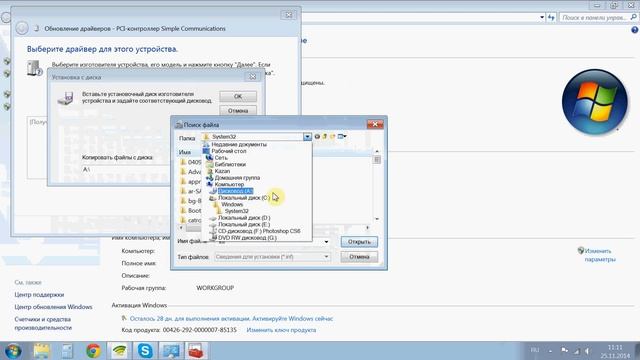640x360 pixels.
Task: Click the Копировать файлы с диска field
Action: click(x=126, y=169)
